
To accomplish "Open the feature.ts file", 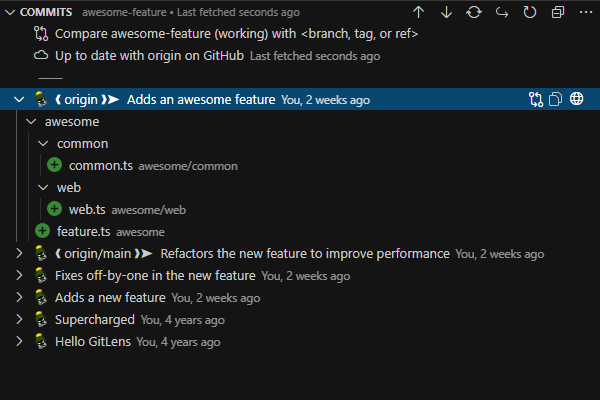I will tap(83, 231).
